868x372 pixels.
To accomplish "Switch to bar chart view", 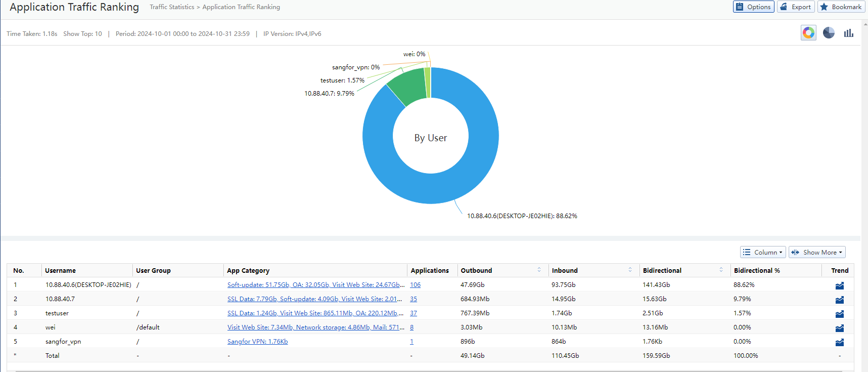I will 848,33.
